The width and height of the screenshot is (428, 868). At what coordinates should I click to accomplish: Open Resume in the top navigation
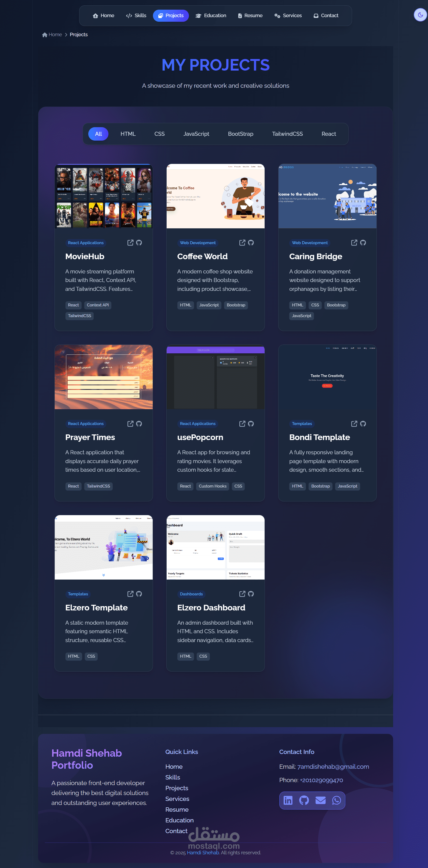(250, 16)
